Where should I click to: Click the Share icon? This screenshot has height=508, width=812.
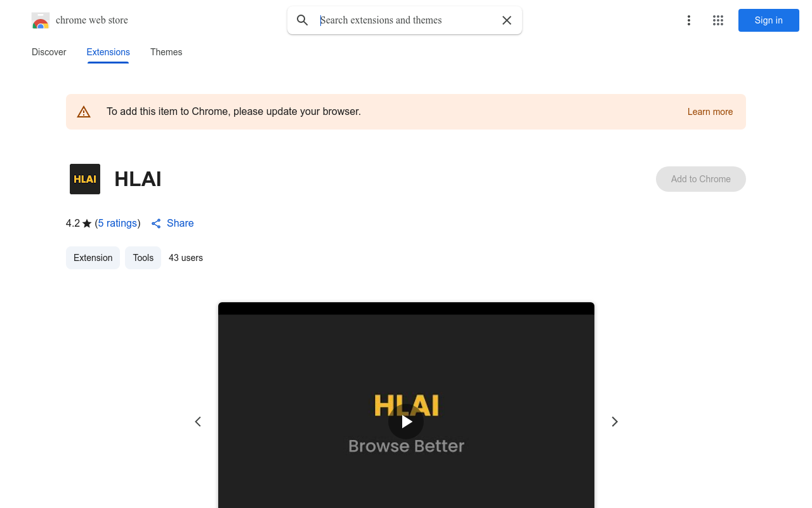156,224
